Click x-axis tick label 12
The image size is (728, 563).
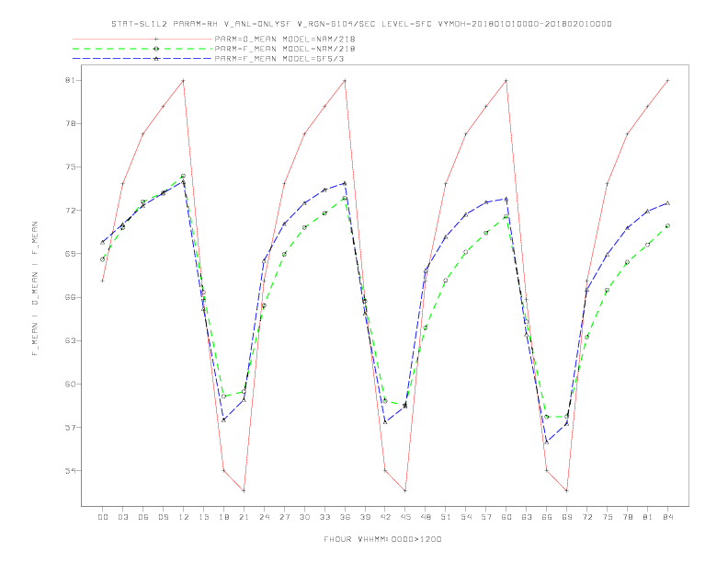click(184, 517)
